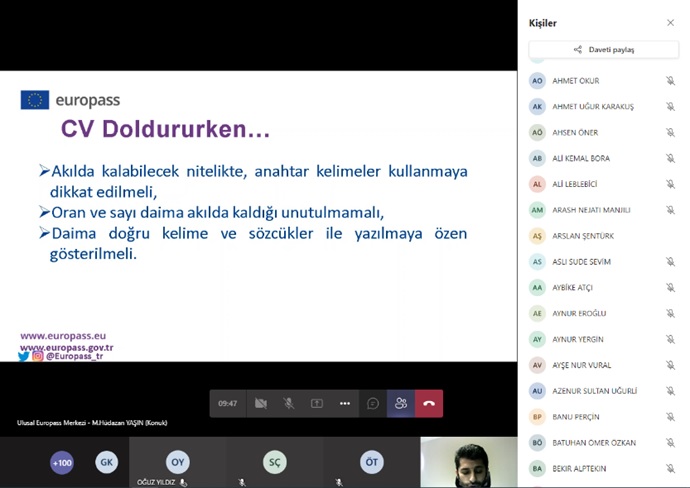Hide participants panel via people icon

pos(401,403)
